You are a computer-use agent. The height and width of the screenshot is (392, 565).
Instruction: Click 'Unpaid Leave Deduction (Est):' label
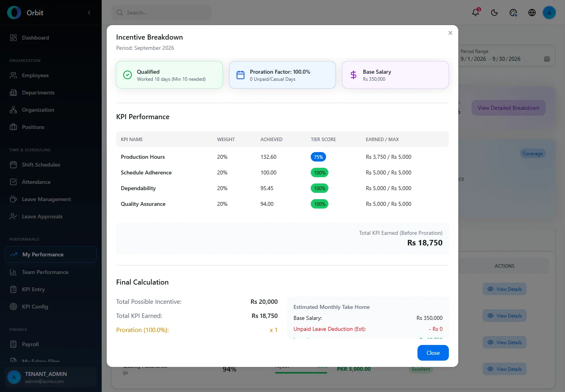pyautogui.click(x=330, y=329)
